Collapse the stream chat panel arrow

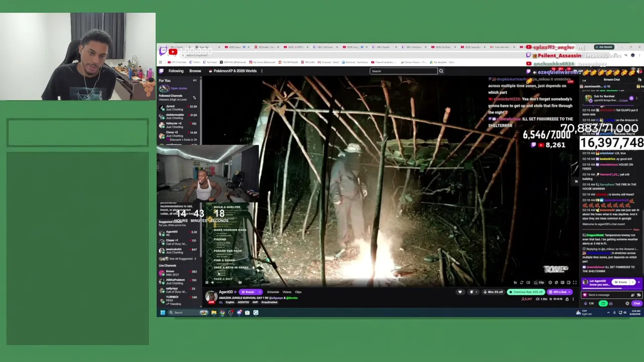pyautogui.click(x=584, y=80)
